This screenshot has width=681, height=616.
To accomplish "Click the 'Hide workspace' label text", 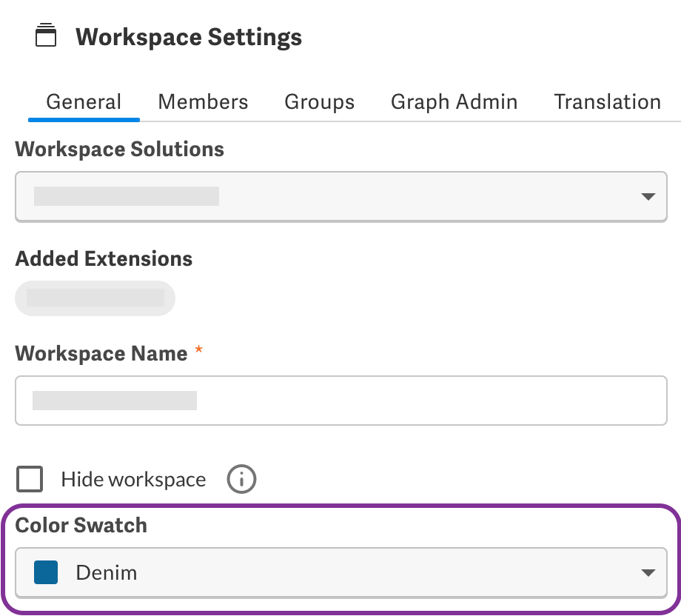I will click(133, 479).
